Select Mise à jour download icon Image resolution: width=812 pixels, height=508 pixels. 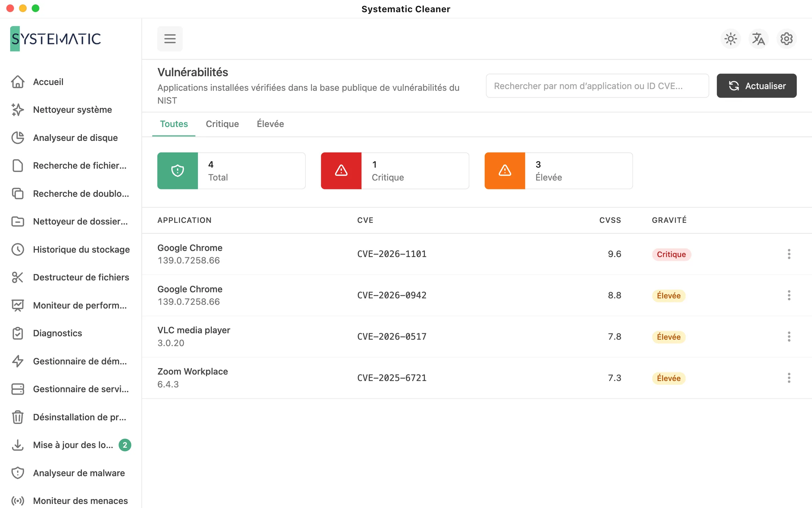click(18, 445)
